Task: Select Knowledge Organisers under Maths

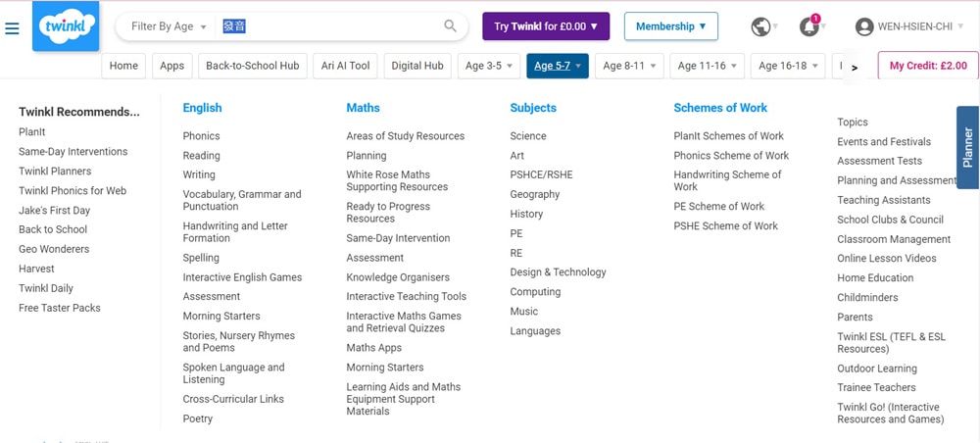Action: point(398,276)
